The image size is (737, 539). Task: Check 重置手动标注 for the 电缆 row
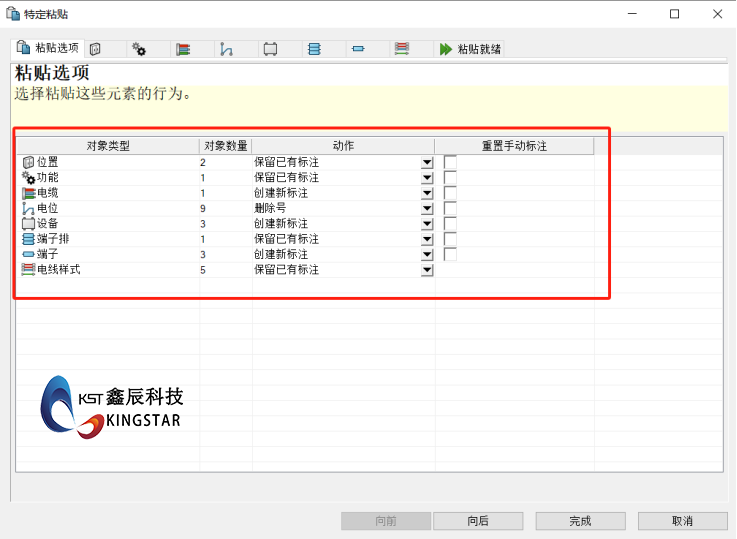[450, 193]
